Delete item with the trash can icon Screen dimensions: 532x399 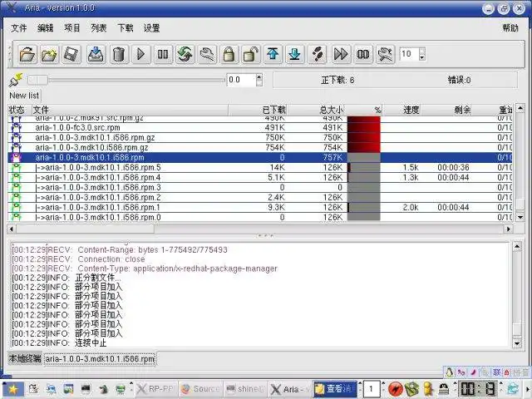tap(119, 54)
